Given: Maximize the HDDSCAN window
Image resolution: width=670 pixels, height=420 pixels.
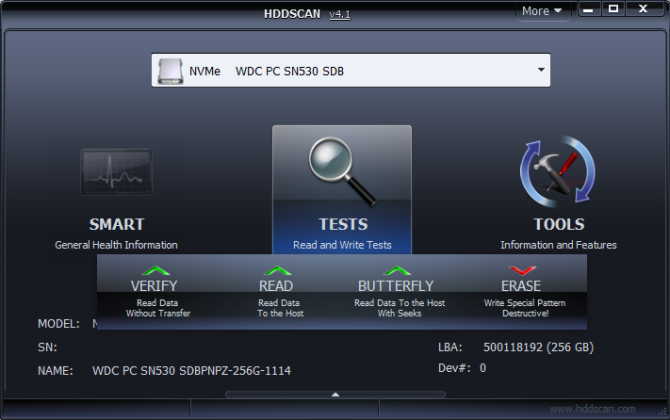Looking at the screenshot, I should tap(613, 9).
